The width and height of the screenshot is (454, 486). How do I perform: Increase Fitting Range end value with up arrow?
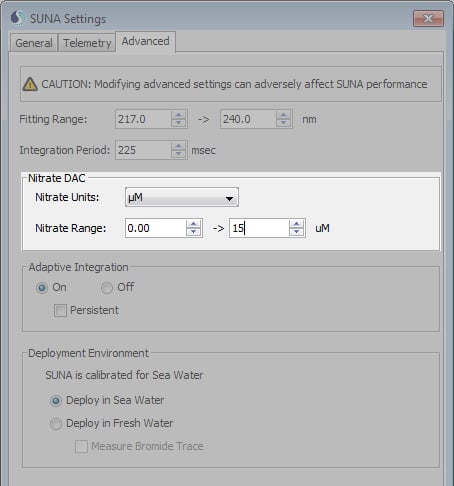tap(284, 115)
